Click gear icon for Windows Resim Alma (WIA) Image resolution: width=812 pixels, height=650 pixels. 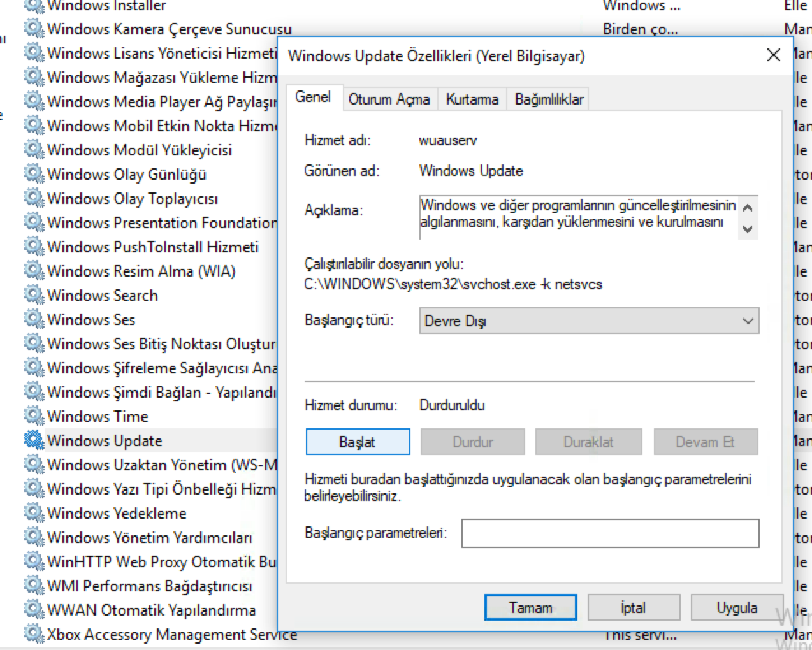[34, 271]
